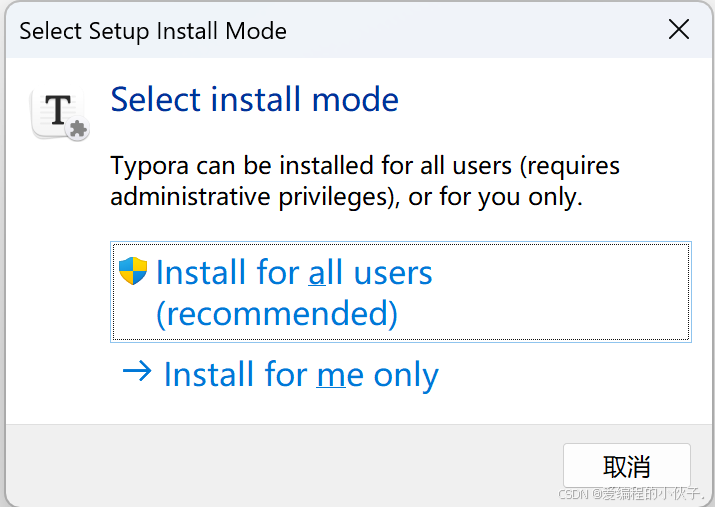
Task: Click the 'Select Setup Install Mode' title bar
Action: click(x=153, y=31)
